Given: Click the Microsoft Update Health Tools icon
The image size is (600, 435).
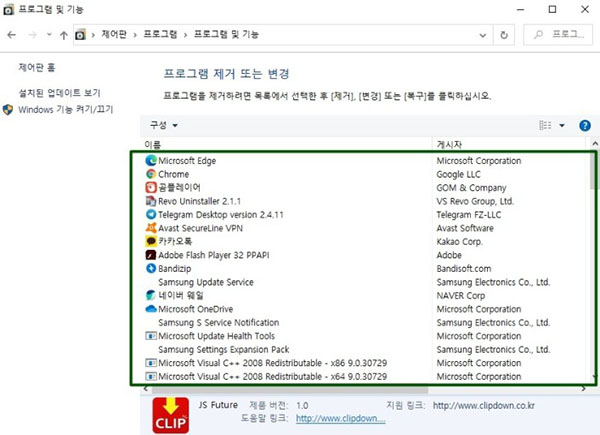Looking at the screenshot, I should [x=151, y=336].
